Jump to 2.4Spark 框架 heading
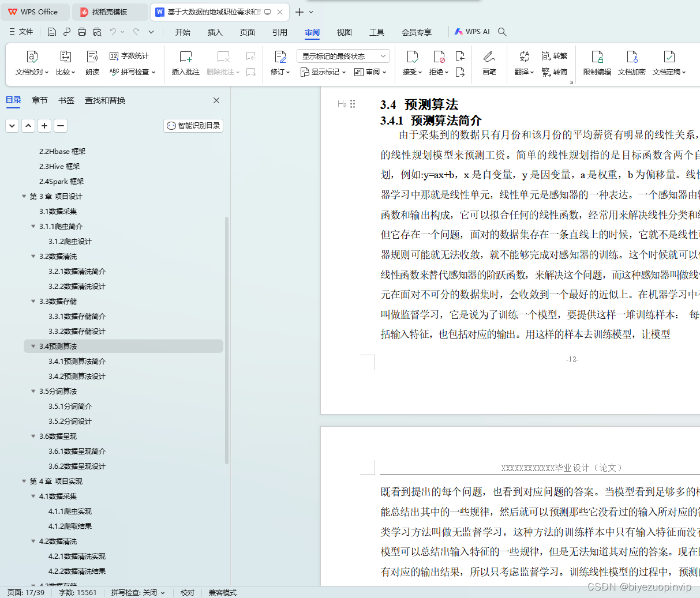700x598 pixels. tap(61, 182)
